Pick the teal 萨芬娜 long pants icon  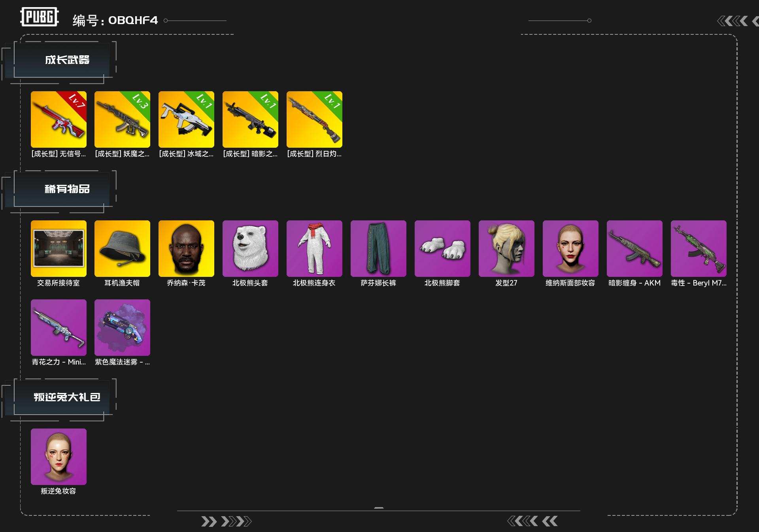(378, 248)
